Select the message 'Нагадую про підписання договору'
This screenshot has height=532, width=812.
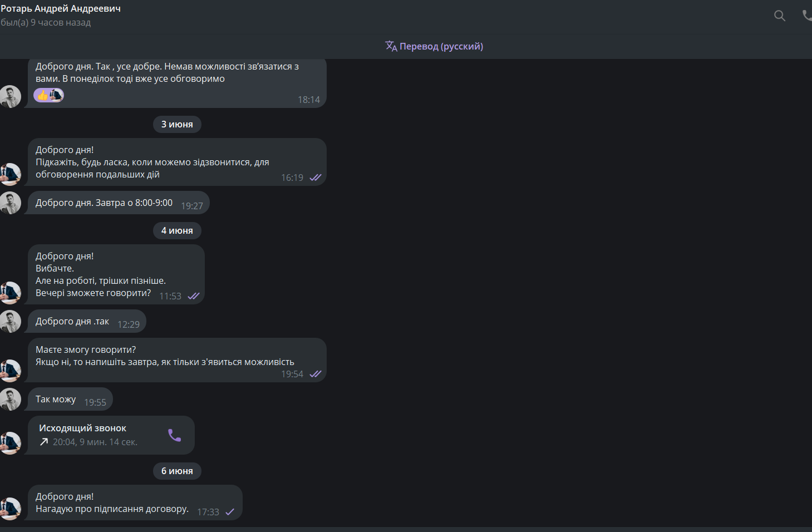(x=112, y=509)
